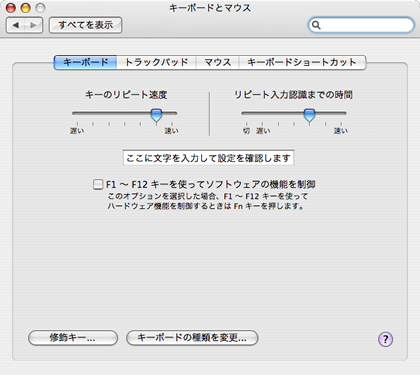
Task: Click 切 label under delay slider
Action: (246, 131)
